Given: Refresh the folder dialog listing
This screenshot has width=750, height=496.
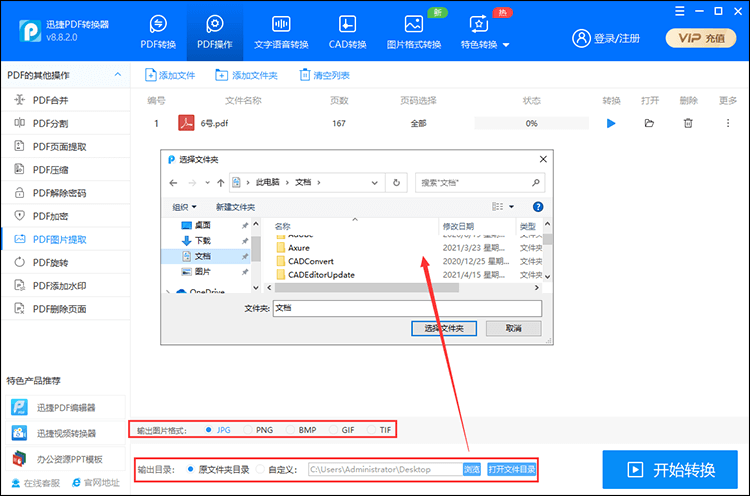Looking at the screenshot, I should [x=396, y=183].
